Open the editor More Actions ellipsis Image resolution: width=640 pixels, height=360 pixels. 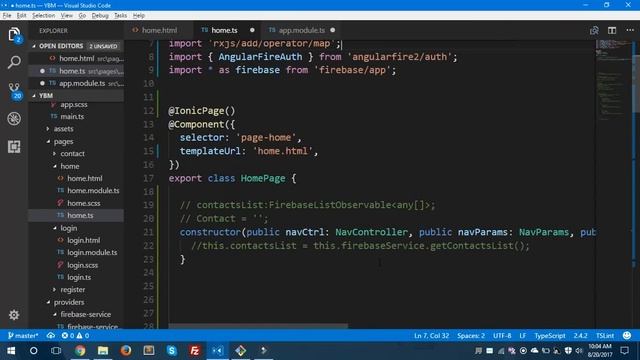point(630,30)
